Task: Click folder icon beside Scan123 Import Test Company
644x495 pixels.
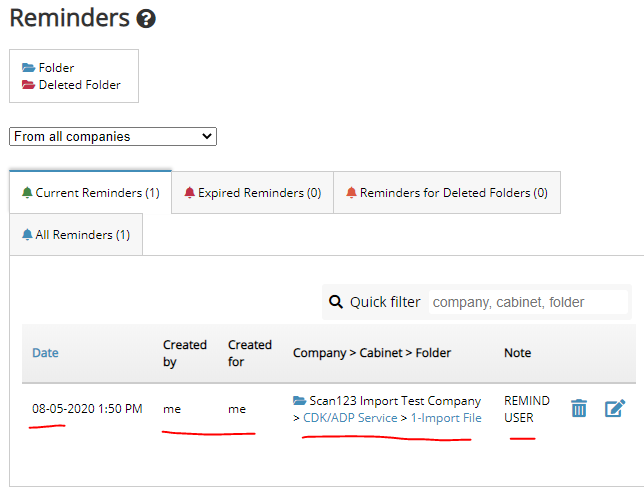Action: tap(300, 401)
